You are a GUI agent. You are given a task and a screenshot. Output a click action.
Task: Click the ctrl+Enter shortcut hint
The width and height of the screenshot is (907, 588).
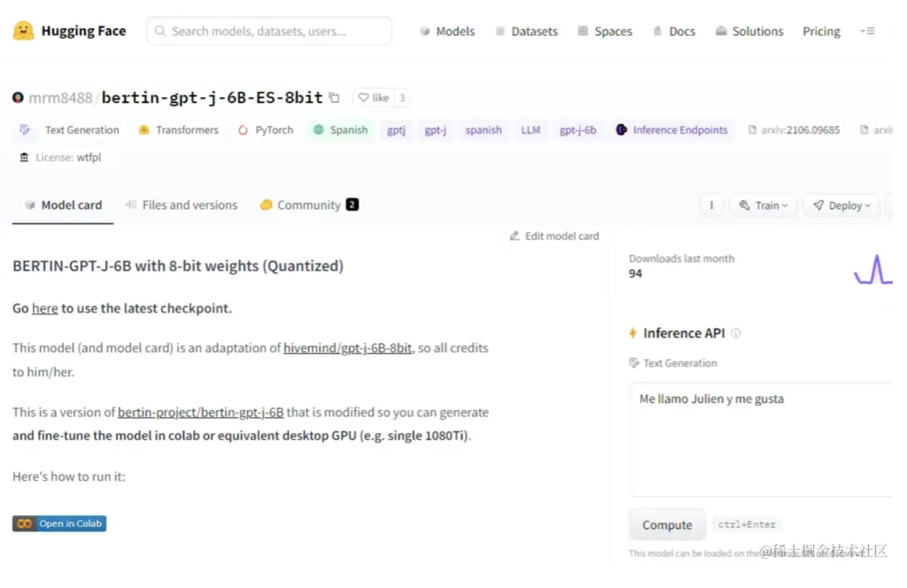click(746, 524)
